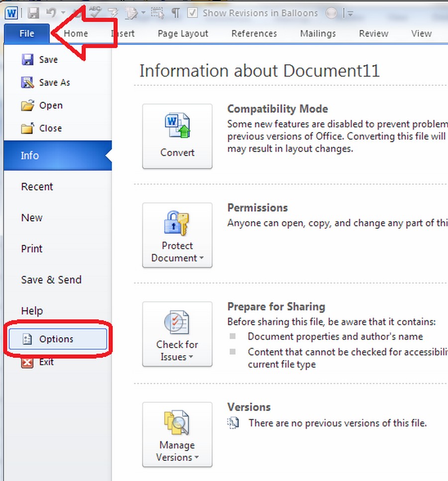This screenshot has height=481, width=448.
Task: Click the round gray button after Balloons
Action: (332, 13)
